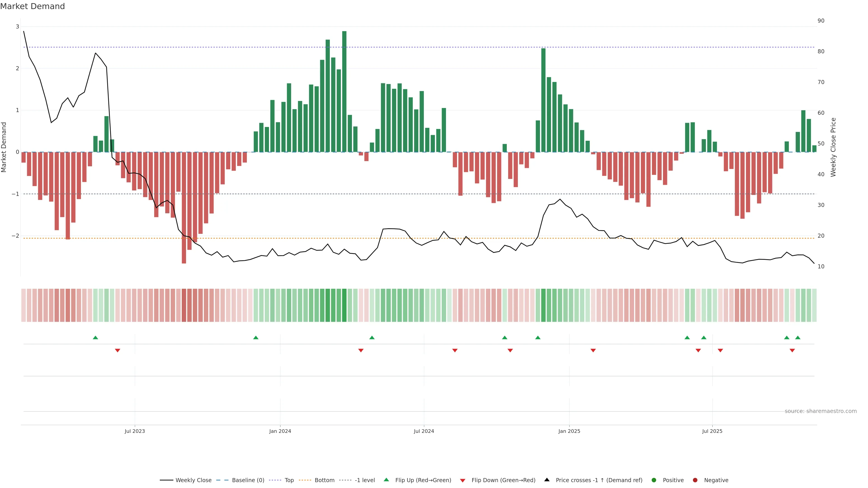This screenshot has height=488, width=868.
Task: Click the green flip-up triangle before Jan 2024
Action: (x=256, y=338)
